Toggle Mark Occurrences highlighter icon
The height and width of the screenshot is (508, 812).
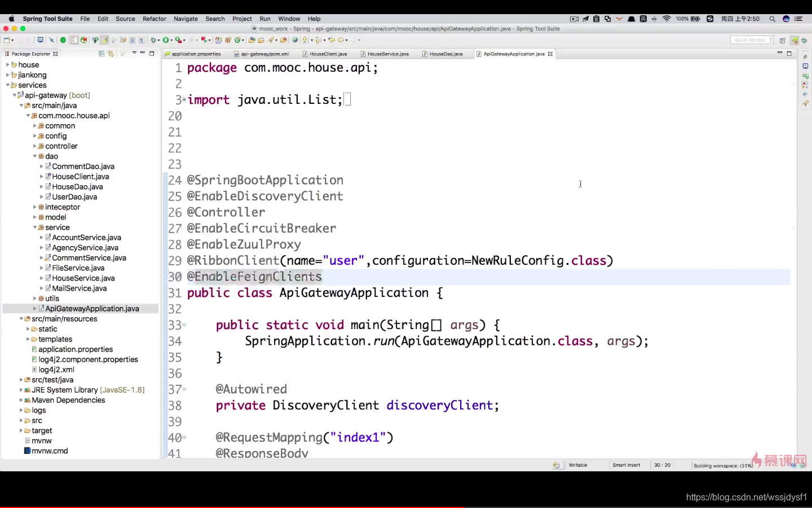point(105,40)
